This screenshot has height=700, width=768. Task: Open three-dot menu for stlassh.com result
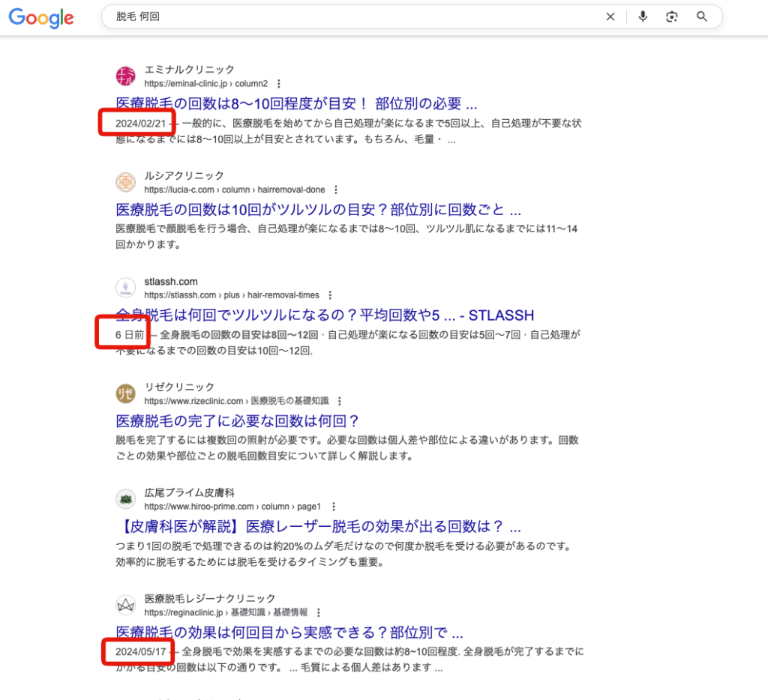[330, 296]
